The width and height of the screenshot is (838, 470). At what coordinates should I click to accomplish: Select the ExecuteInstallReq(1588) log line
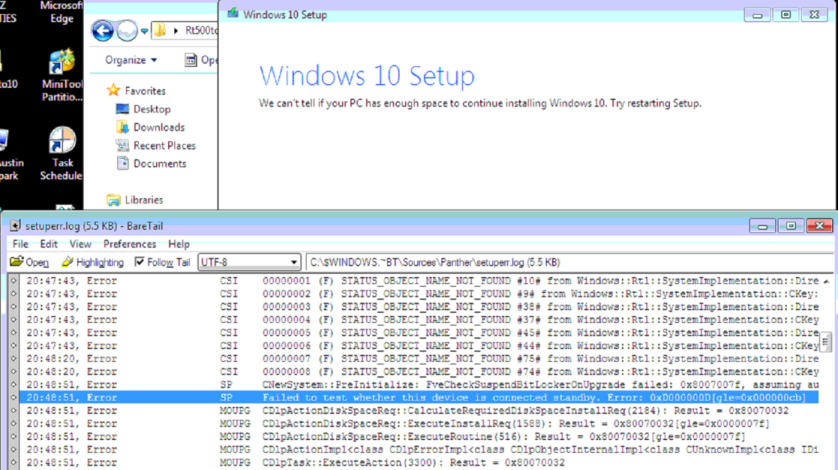[419, 423]
